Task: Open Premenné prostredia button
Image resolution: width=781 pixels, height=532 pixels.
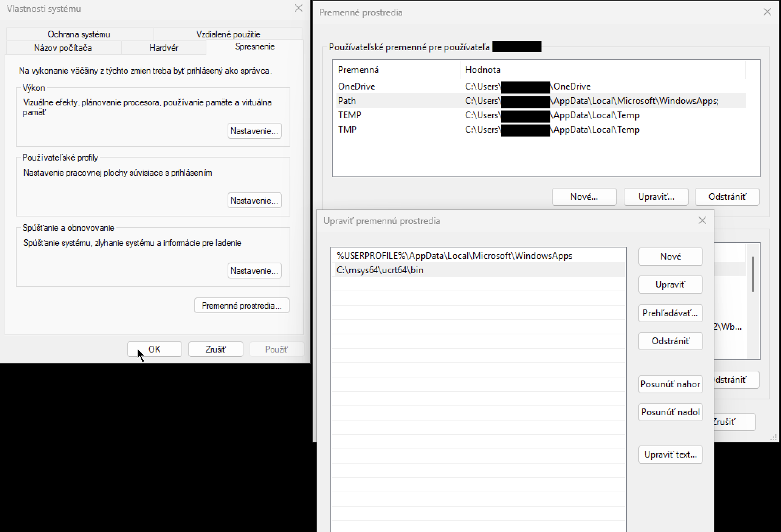Action: [x=242, y=306]
